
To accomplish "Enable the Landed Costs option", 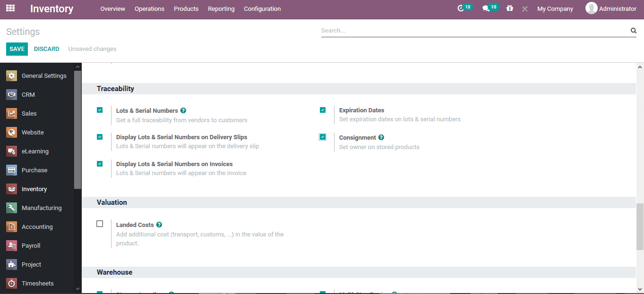I will (x=100, y=223).
